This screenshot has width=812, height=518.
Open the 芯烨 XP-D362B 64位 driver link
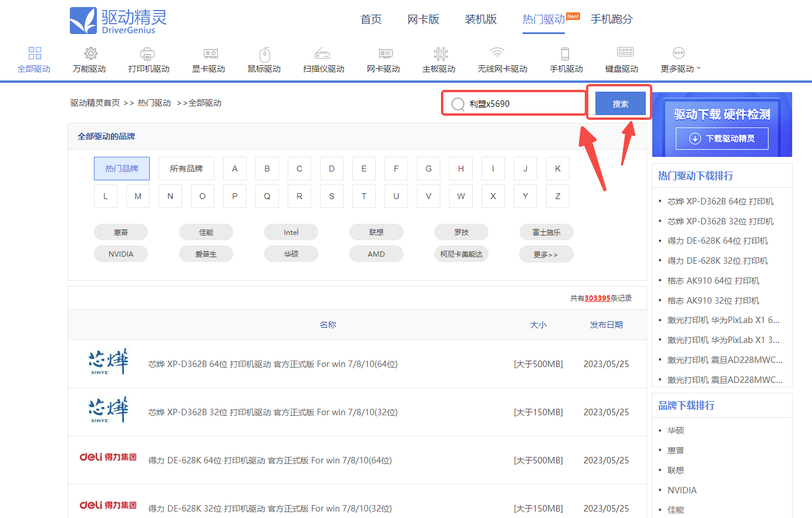(272, 364)
